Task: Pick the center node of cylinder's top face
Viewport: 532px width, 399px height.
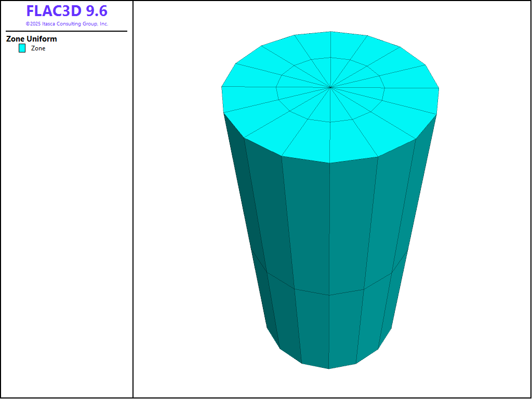Action: pyautogui.click(x=330, y=87)
